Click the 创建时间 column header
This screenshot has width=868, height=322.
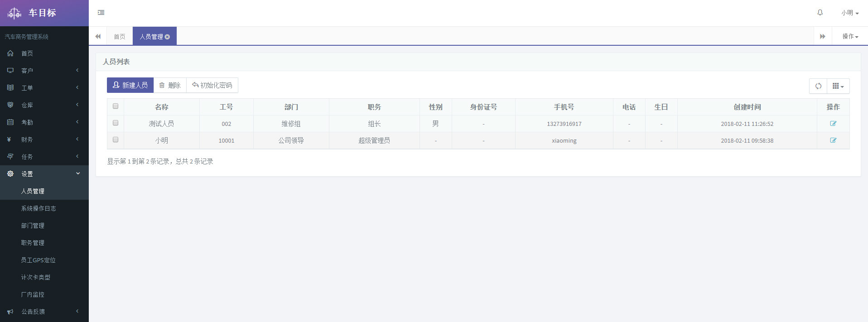pyautogui.click(x=747, y=107)
